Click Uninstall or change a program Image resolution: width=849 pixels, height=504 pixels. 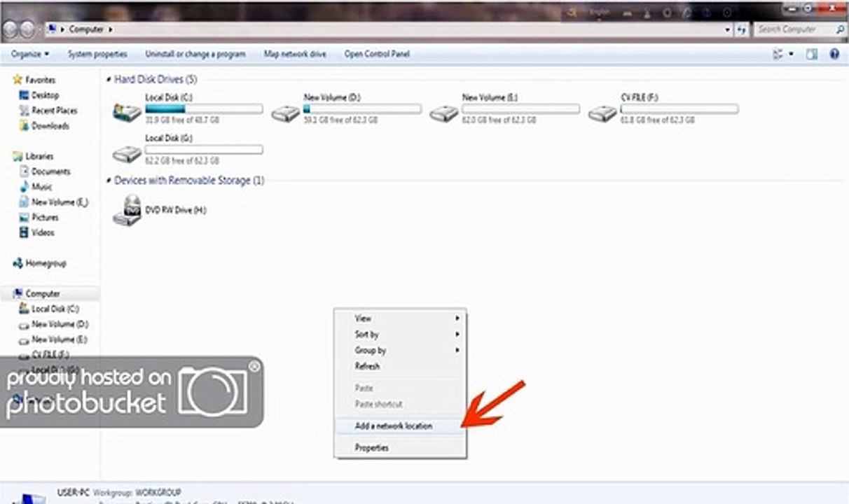coord(195,54)
